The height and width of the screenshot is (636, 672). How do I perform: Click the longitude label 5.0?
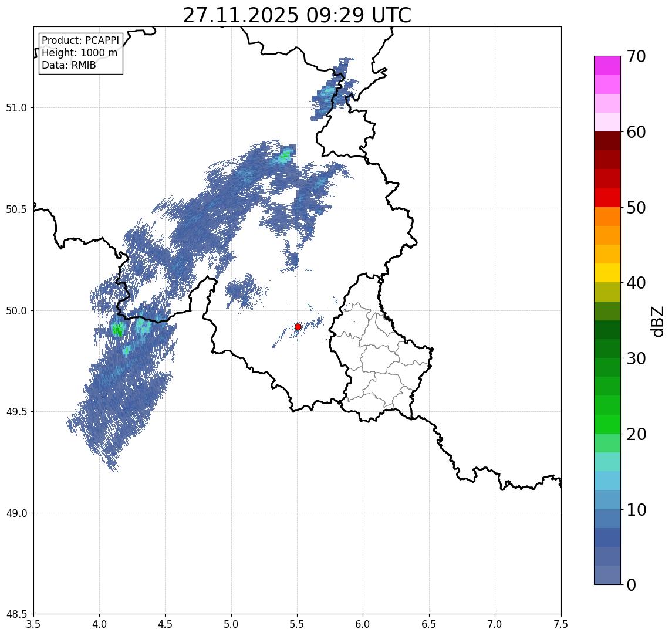[x=231, y=624]
